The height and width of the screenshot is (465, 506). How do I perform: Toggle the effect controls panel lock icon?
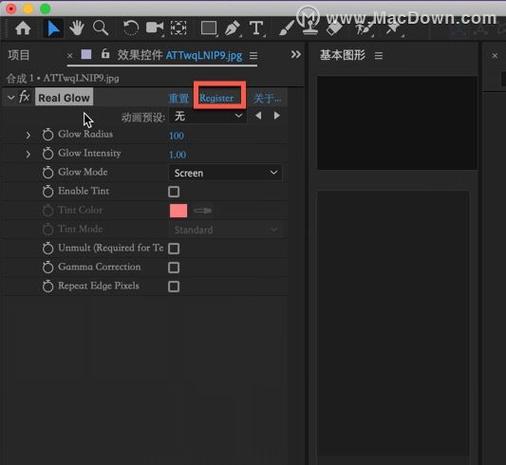105,53
